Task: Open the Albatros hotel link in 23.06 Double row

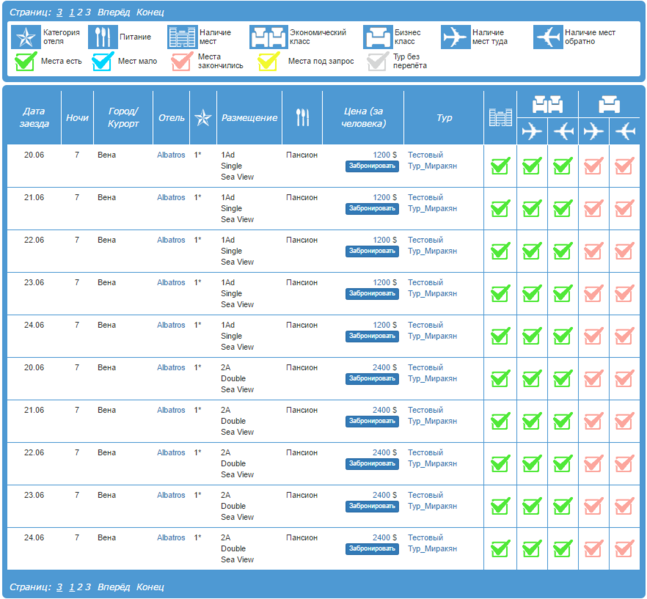Action: pyautogui.click(x=171, y=495)
